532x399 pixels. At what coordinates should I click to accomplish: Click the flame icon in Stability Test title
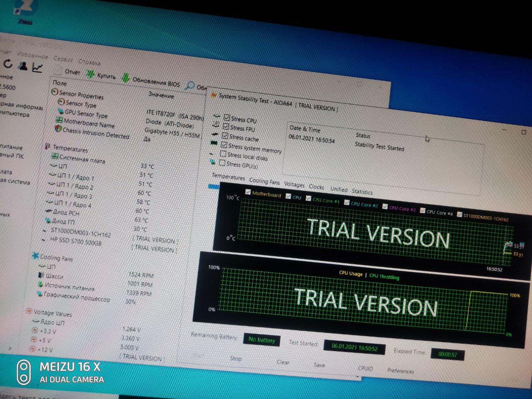click(x=214, y=95)
